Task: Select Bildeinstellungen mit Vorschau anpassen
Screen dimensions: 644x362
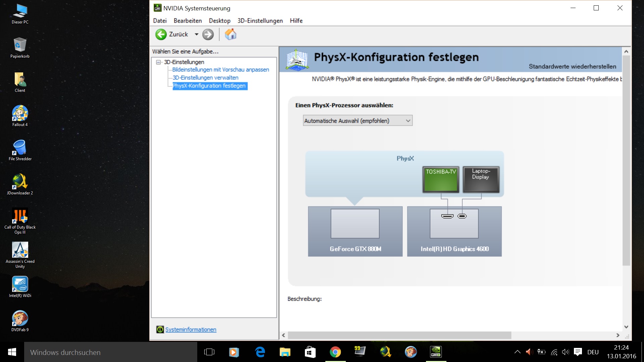Action: tap(220, 70)
